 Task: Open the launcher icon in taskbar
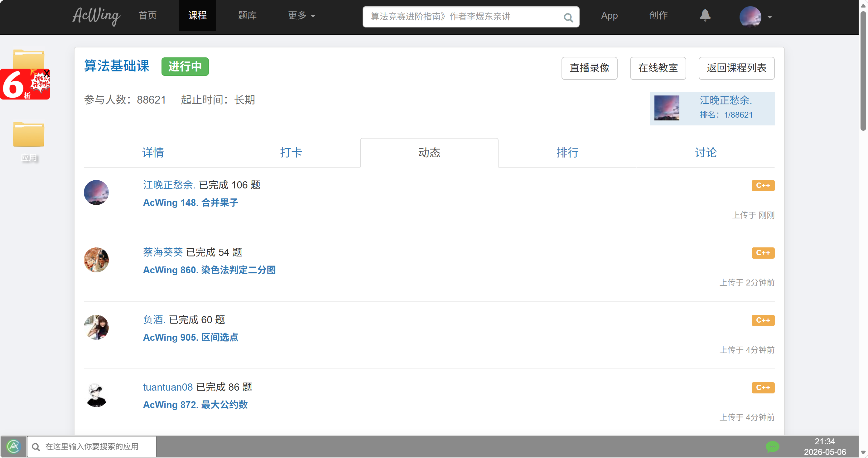(x=13, y=446)
